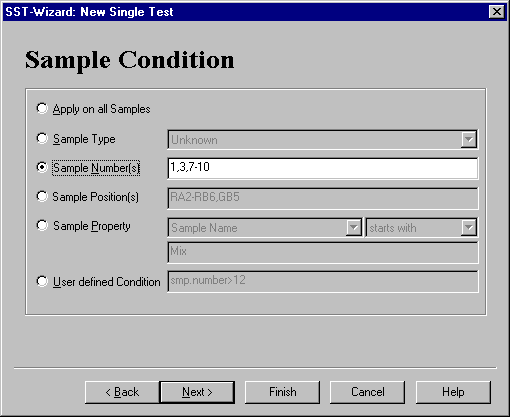
Task: Click the Mix text field
Action: point(323,253)
